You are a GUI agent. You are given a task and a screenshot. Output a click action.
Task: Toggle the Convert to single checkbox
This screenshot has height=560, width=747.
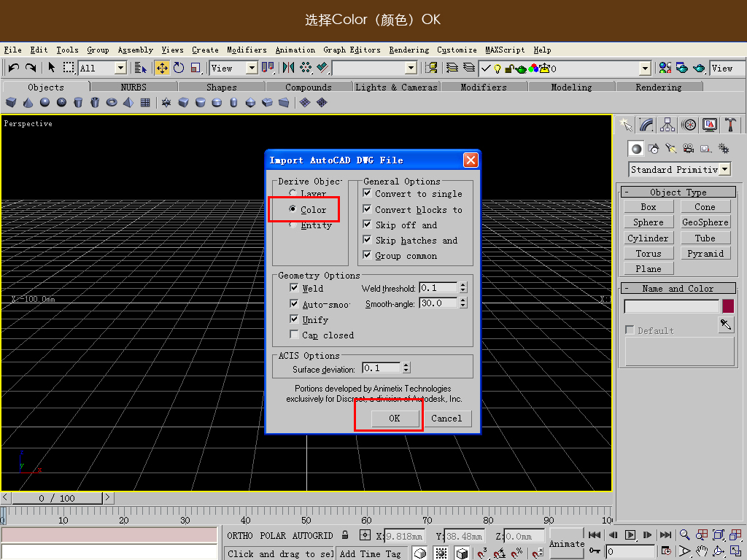coord(367,192)
